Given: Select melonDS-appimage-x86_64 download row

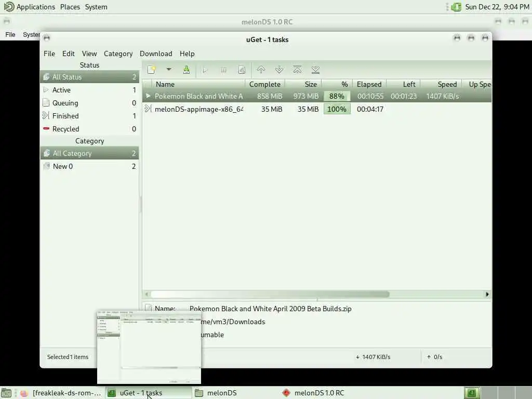Looking at the screenshot, I should point(317,109).
